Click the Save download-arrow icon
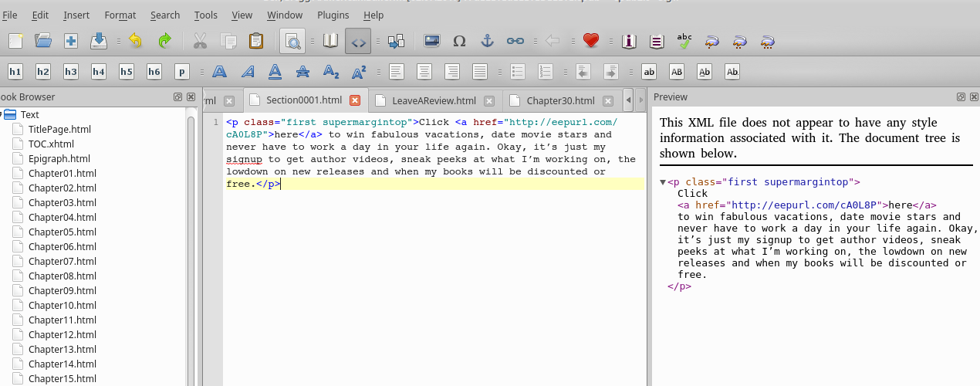Image resolution: width=980 pixels, height=386 pixels. 99,41
